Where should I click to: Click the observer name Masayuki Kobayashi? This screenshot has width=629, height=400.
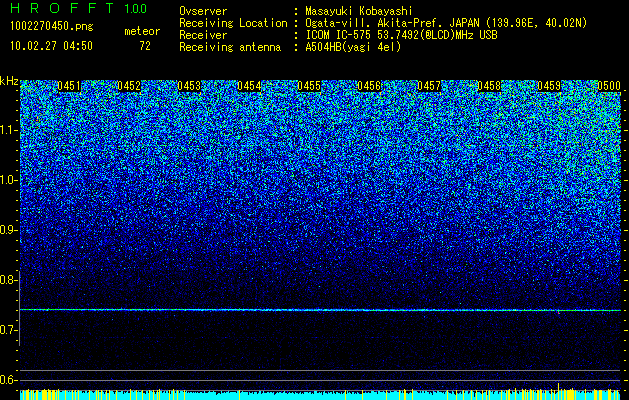coord(359,11)
